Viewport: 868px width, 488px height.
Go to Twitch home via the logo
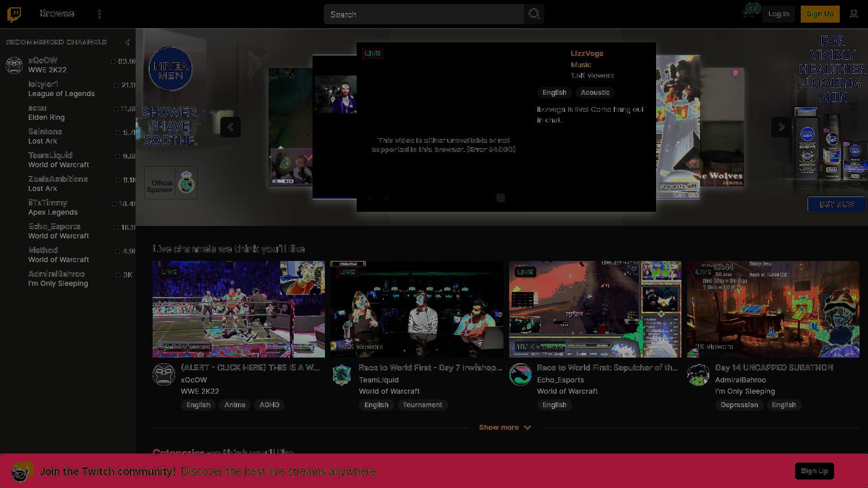(x=14, y=14)
